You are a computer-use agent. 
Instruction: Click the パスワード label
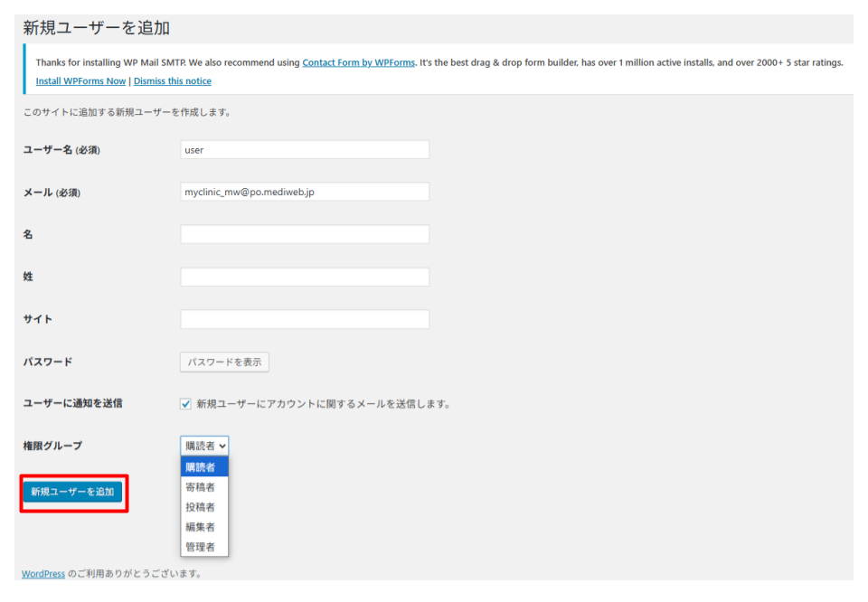[x=48, y=362]
